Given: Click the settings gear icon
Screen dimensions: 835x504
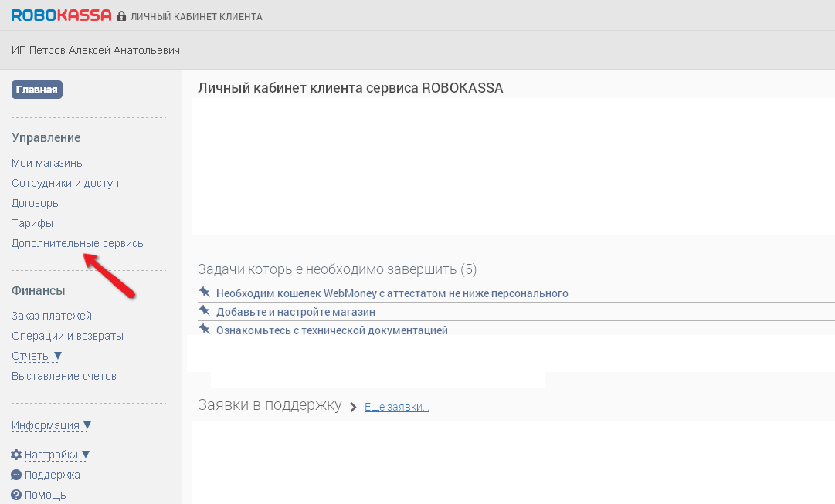Looking at the screenshot, I should tap(16, 455).
